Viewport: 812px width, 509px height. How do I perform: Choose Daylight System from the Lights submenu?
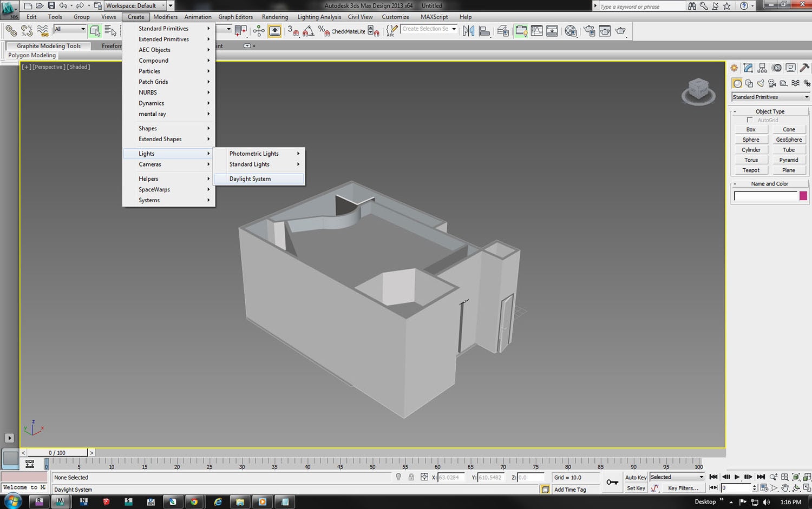tap(259, 179)
